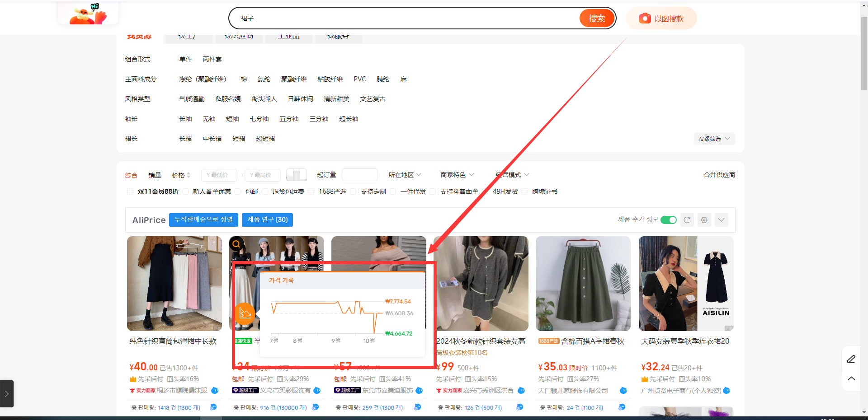868x420 pixels.
Task: Click chat icon beside 天门颖儿家服饰有限公司
Action: click(x=623, y=390)
